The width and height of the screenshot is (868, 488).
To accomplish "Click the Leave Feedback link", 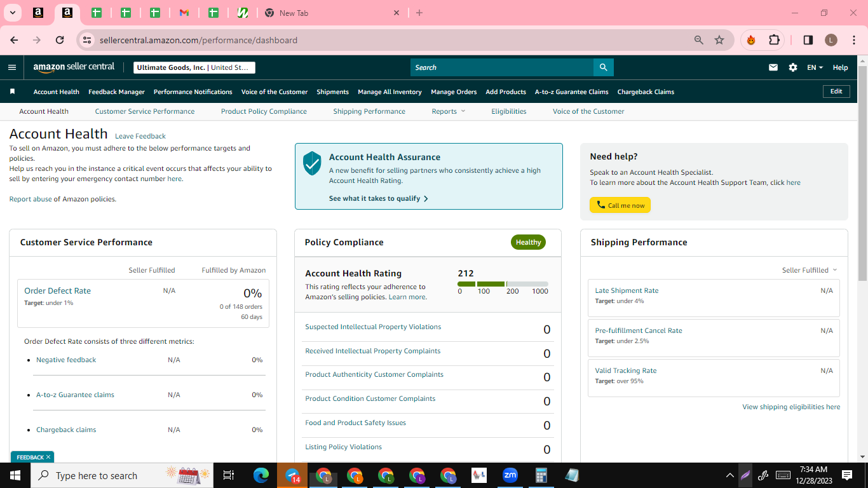I will pyautogui.click(x=140, y=136).
